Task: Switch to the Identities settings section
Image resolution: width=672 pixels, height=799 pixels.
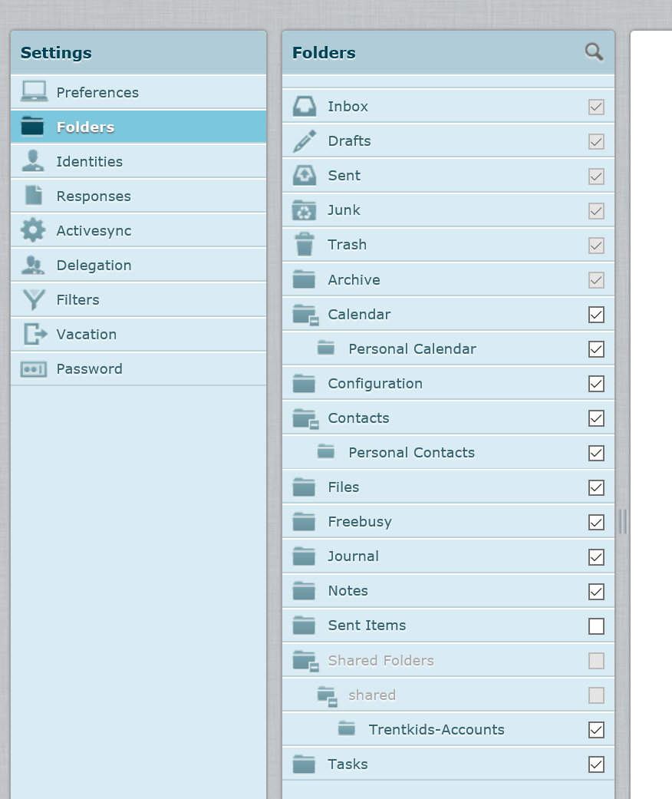Action: [x=89, y=161]
